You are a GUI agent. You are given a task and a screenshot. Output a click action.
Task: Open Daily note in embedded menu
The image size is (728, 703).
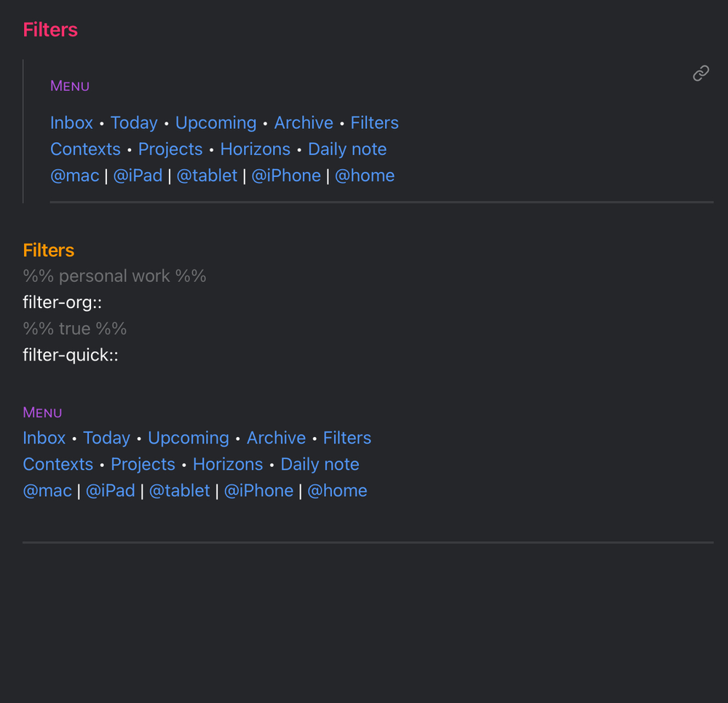(347, 149)
